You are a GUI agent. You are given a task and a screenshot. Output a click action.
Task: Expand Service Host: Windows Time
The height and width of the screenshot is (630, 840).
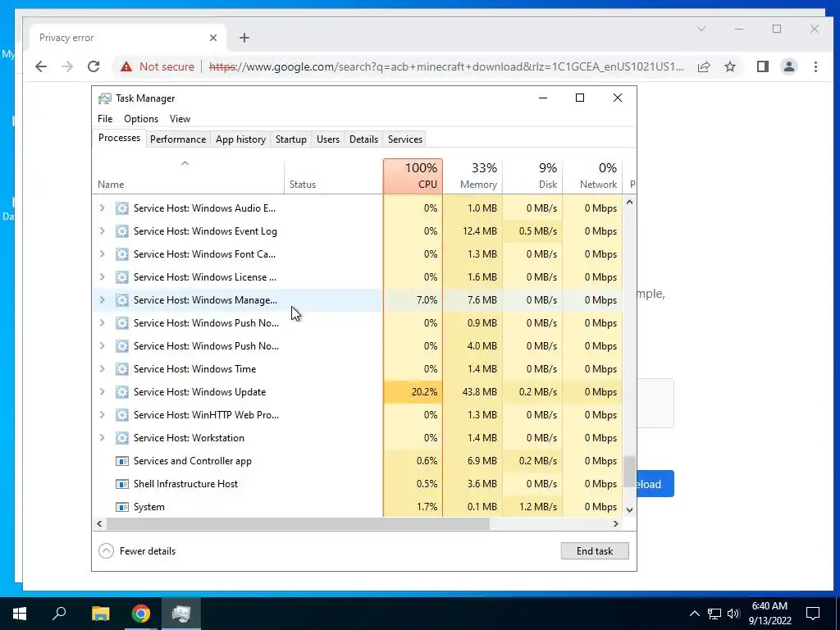pos(103,369)
